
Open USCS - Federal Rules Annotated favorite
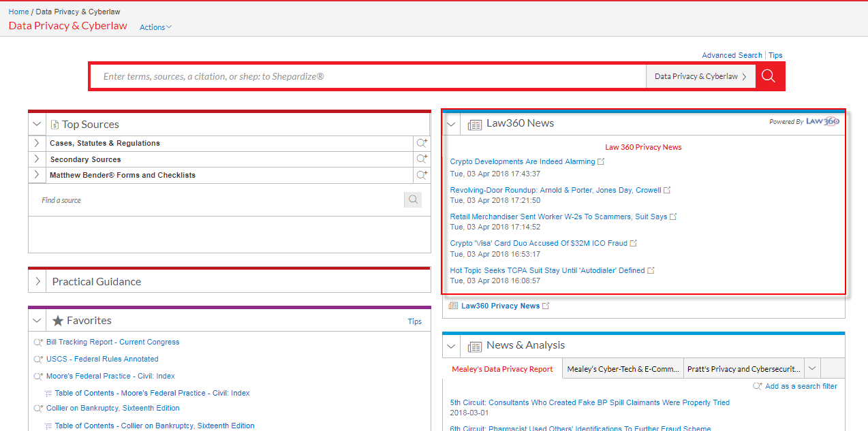click(x=102, y=359)
